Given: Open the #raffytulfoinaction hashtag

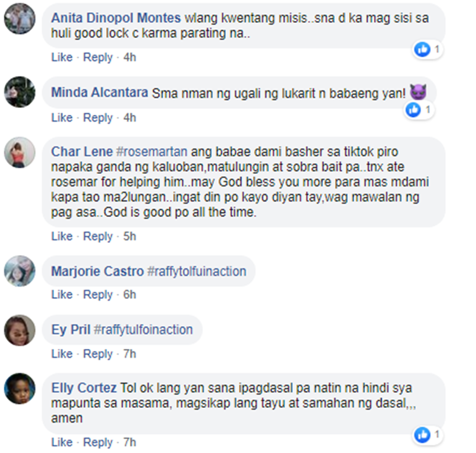Looking at the screenshot, I should click(143, 329).
